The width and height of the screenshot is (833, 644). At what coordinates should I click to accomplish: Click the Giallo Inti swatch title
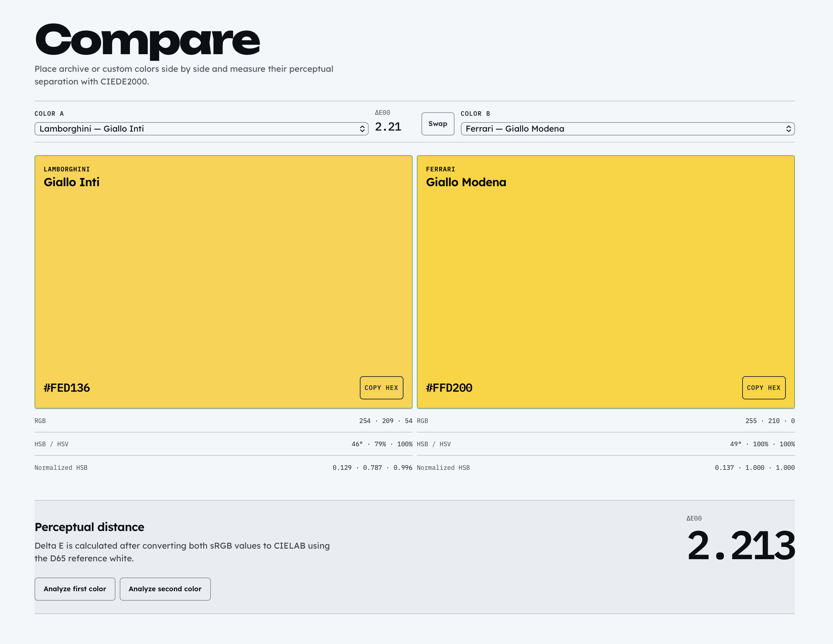point(71,182)
